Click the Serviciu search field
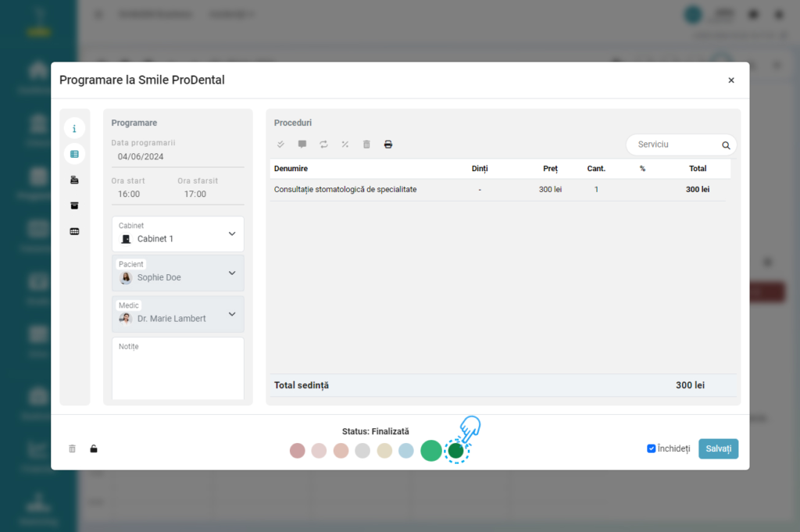Viewport: 800px width, 532px height. click(676, 145)
